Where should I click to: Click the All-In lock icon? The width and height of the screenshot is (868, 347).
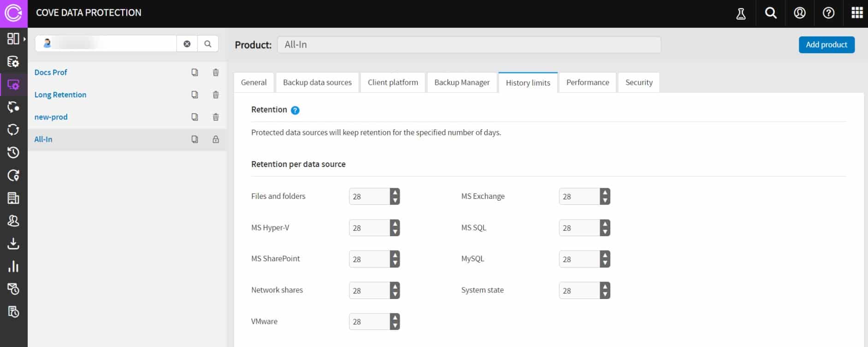216,139
